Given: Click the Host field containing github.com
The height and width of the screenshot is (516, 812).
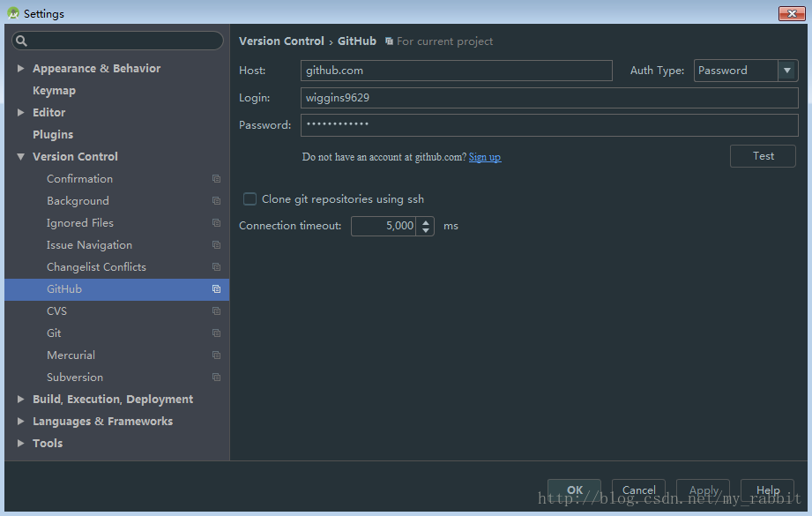Looking at the screenshot, I should [x=456, y=71].
